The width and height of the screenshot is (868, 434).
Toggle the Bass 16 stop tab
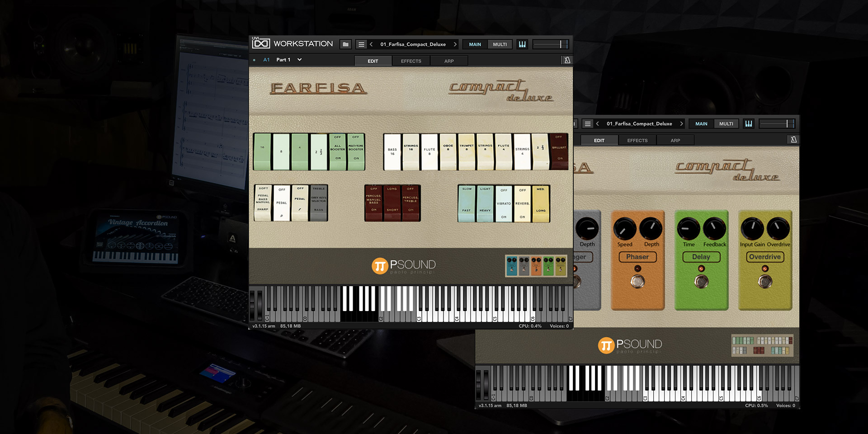pyautogui.click(x=392, y=152)
